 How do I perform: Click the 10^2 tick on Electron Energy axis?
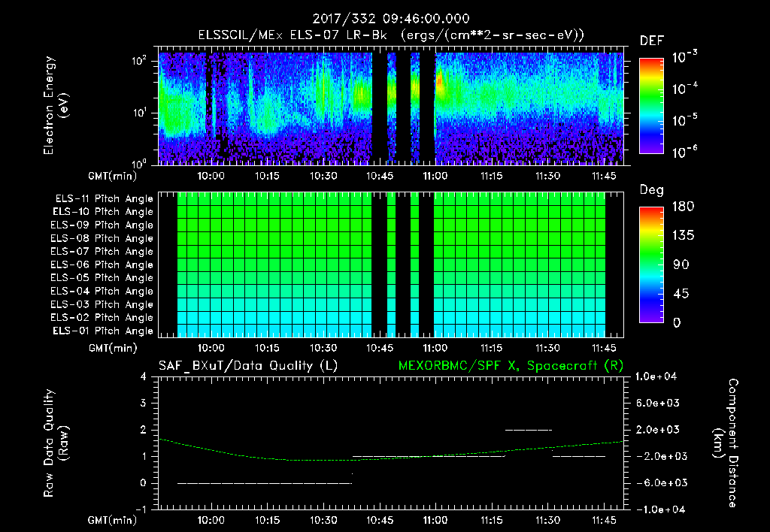tap(139, 61)
